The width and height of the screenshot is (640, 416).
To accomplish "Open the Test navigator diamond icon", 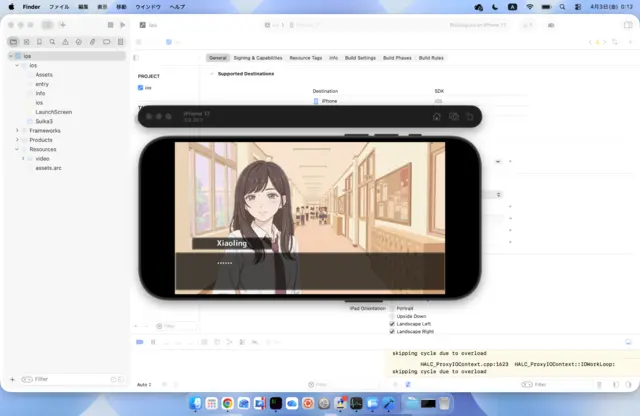I will click(x=79, y=42).
